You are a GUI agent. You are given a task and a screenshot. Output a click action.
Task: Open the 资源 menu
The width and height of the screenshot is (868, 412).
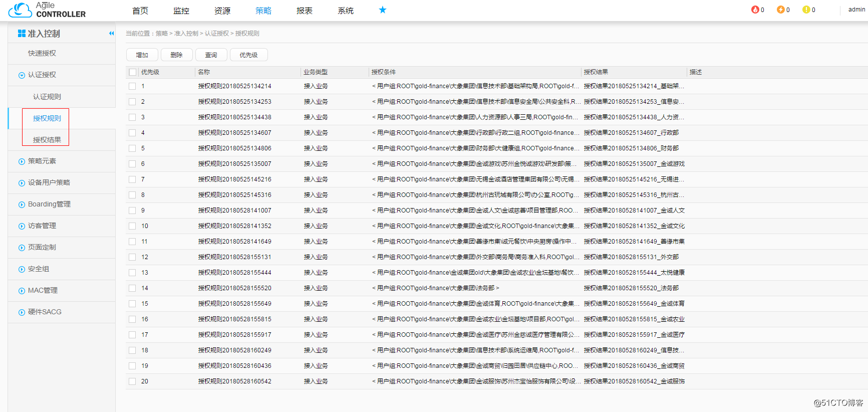click(222, 11)
